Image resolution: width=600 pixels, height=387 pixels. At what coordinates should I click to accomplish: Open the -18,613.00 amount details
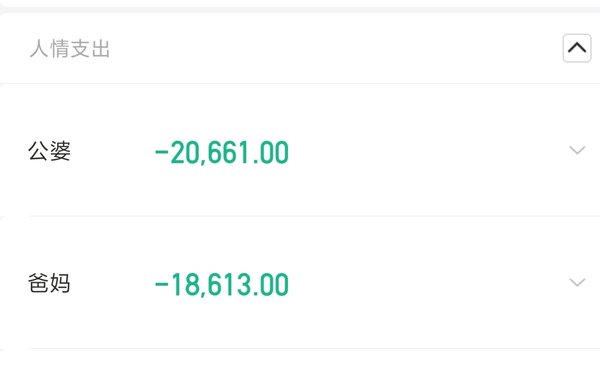(222, 285)
